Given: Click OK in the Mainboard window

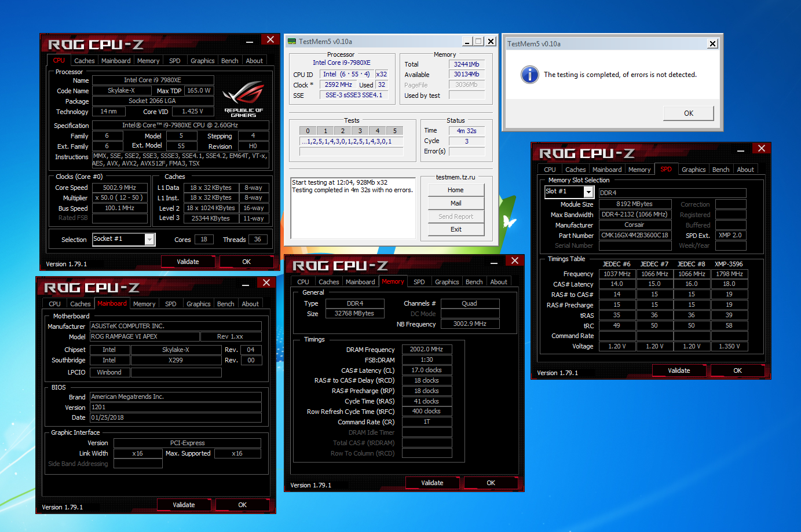Looking at the screenshot, I should tap(242, 505).
